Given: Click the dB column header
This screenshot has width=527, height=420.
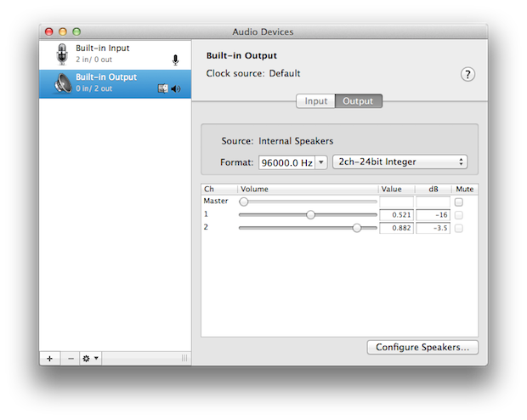Looking at the screenshot, I should 433,189.
